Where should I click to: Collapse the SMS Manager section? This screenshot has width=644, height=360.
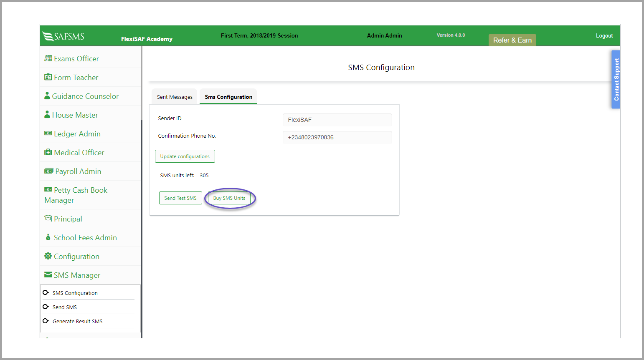click(x=91, y=275)
